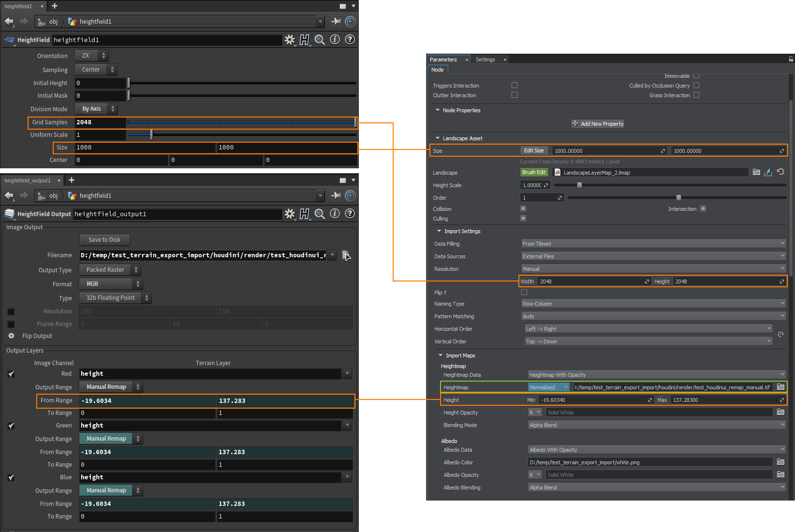Open the Output Type Packed Raster dropdown

110,270
